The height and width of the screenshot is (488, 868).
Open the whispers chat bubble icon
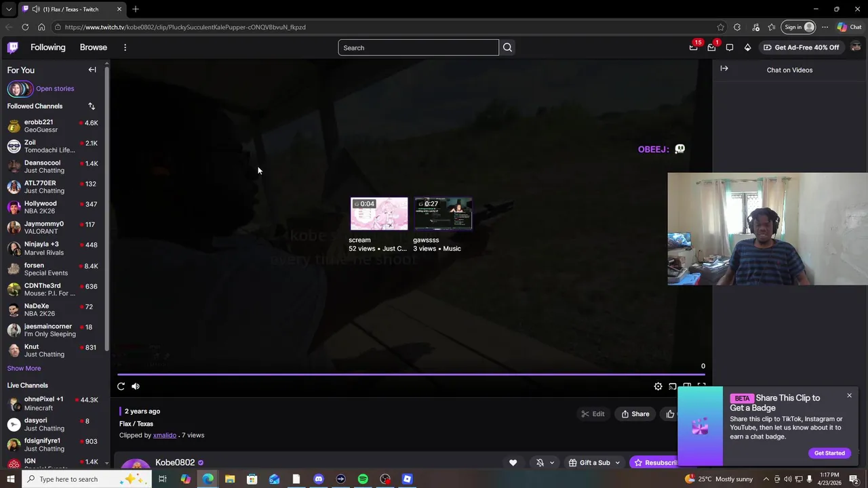click(x=730, y=47)
